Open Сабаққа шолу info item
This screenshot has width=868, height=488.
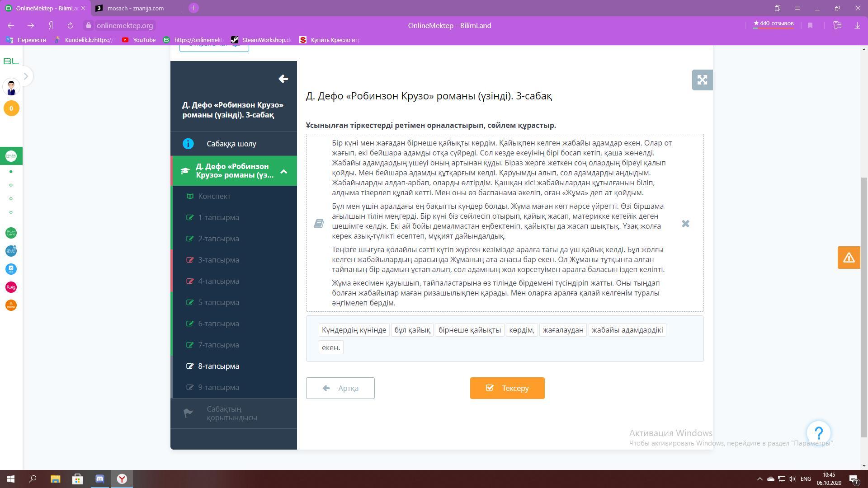(x=231, y=144)
